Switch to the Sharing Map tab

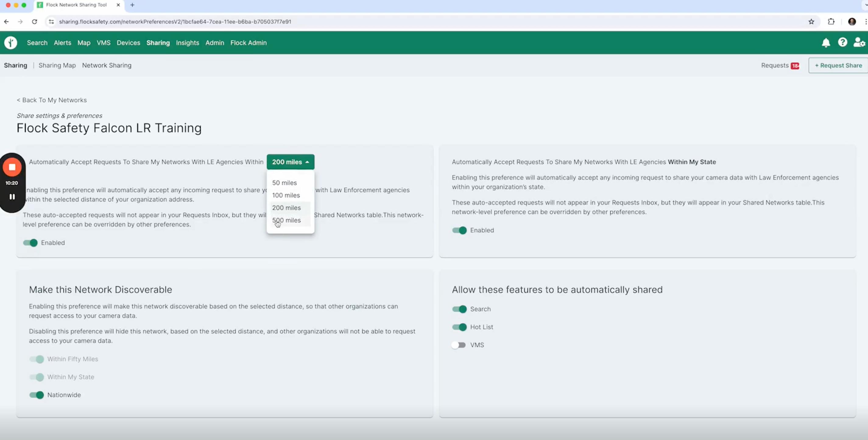coord(57,65)
